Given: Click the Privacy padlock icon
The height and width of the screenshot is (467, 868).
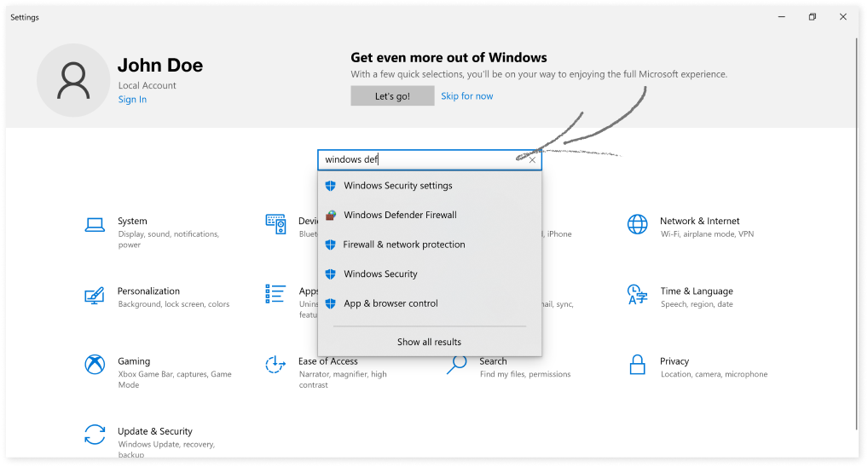Looking at the screenshot, I should click(637, 365).
